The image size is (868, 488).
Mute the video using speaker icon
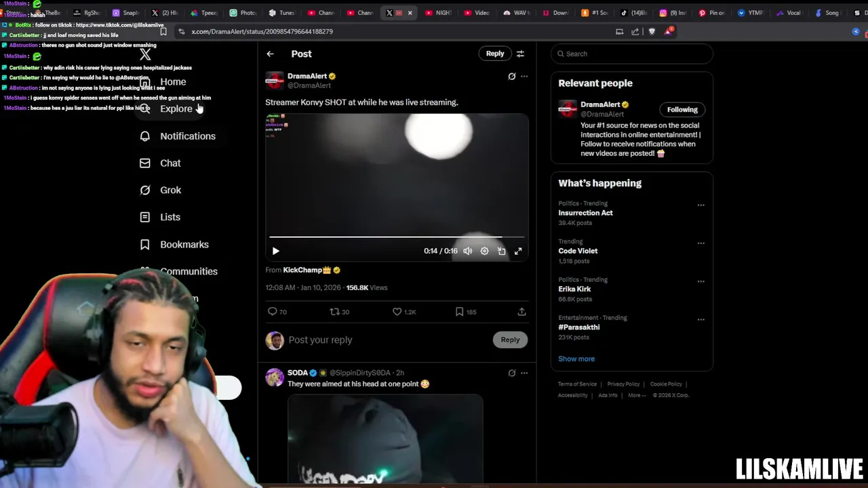tap(467, 251)
